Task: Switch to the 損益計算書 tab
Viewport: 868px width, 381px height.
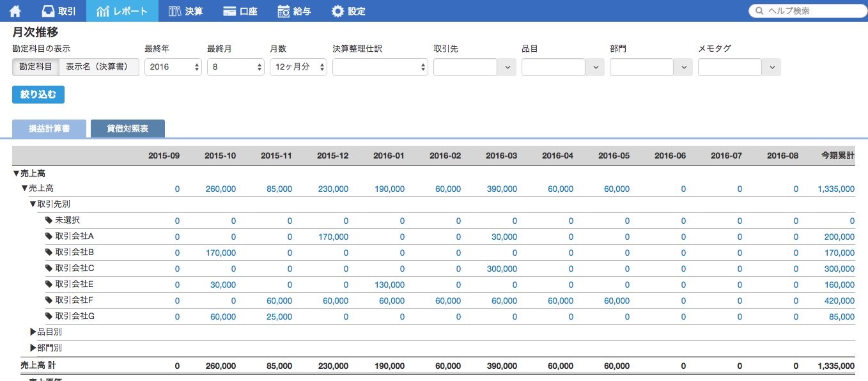Action: [49, 128]
